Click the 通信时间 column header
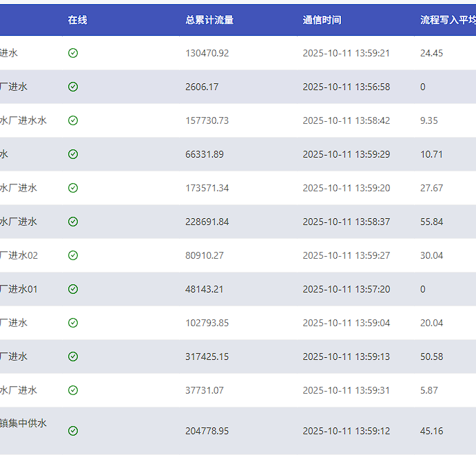The height and width of the screenshot is (457, 476). point(322,20)
